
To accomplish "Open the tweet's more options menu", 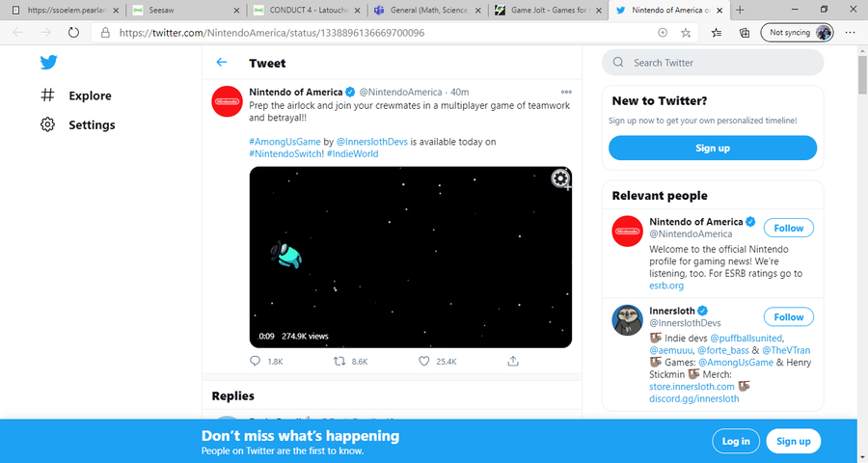I will click(x=566, y=93).
